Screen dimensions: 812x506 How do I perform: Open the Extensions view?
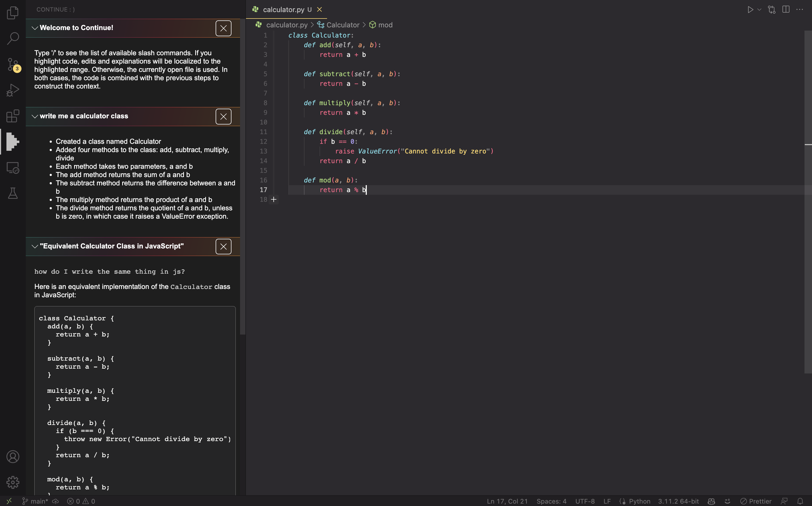point(13,116)
